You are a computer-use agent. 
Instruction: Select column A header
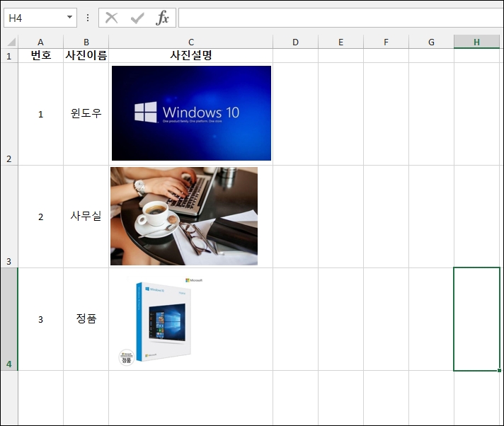[40, 42]
